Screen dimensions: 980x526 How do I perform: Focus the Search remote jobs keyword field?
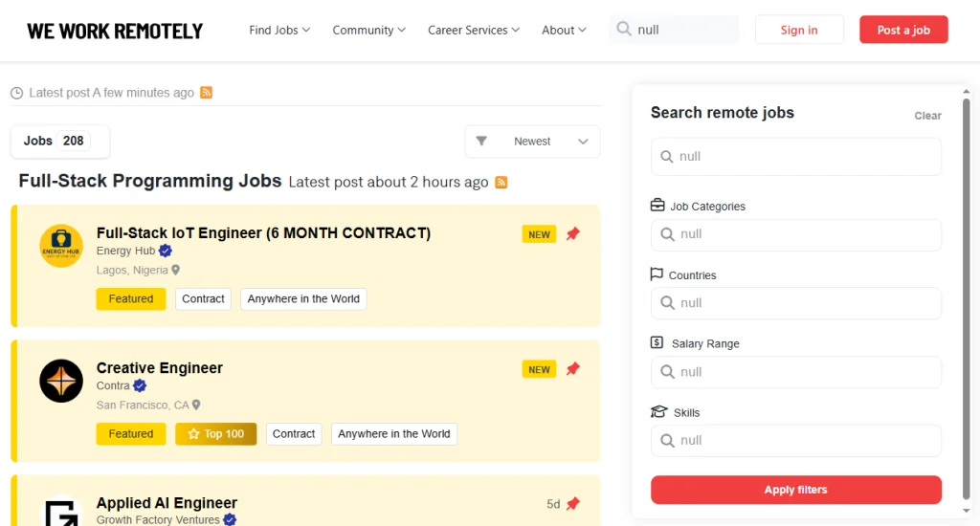[795, 156]
